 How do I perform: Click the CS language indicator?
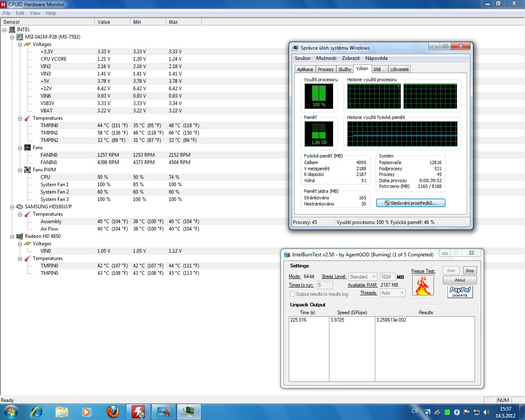tap(415, 411)
